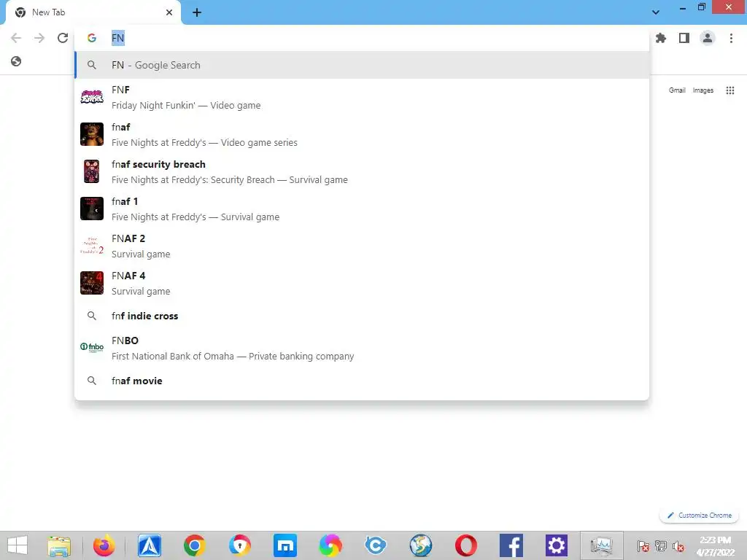Image resolution: width=747 pixels, height=560 pixels.
Task: Open the Images link
Action: [703, 90]
